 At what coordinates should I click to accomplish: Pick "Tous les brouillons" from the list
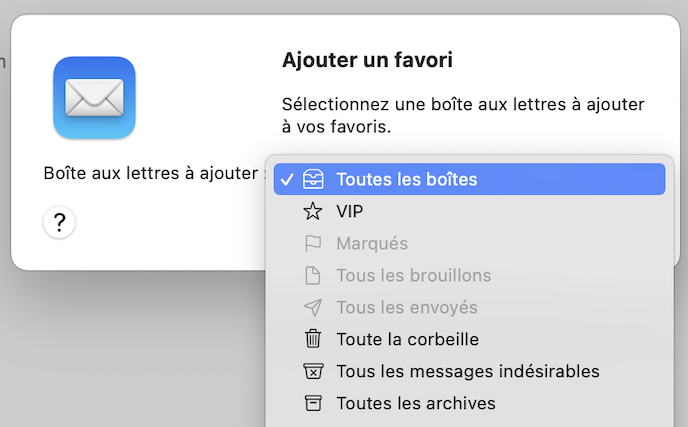(414, 276)
